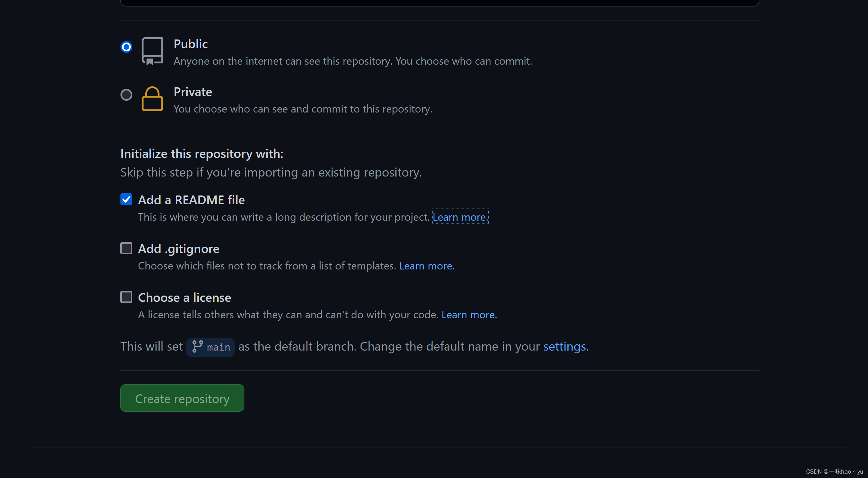Click the Private padlock icon
Viewport: 868px width, 478px height.
tap(152, 99)
